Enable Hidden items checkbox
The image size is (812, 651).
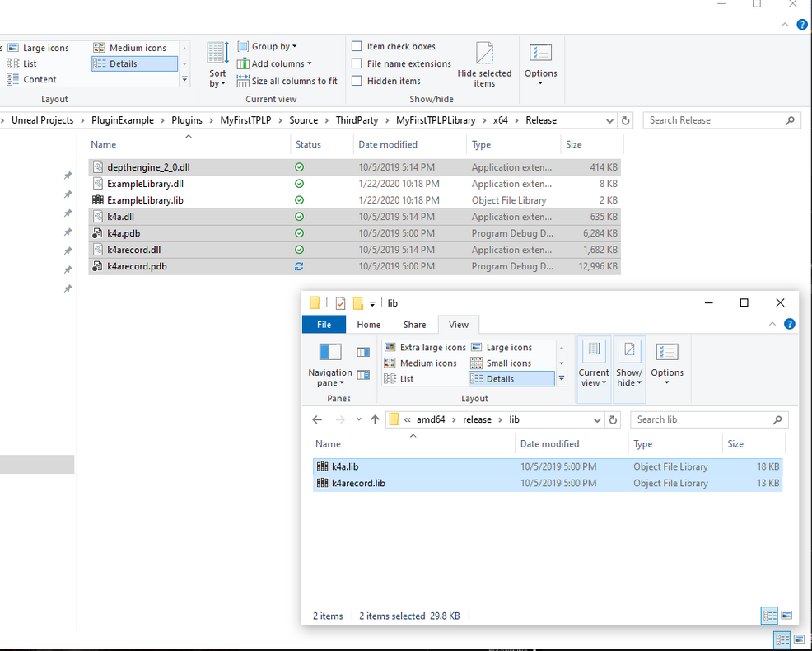pos(357,80)
